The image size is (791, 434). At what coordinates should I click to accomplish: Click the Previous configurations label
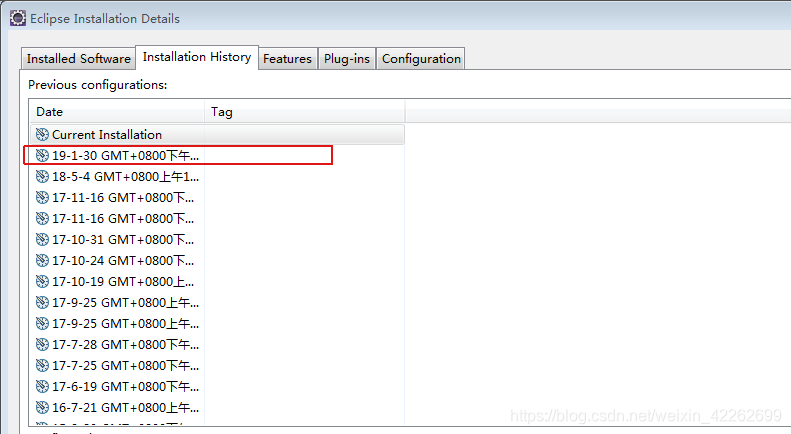click(97, 85)
